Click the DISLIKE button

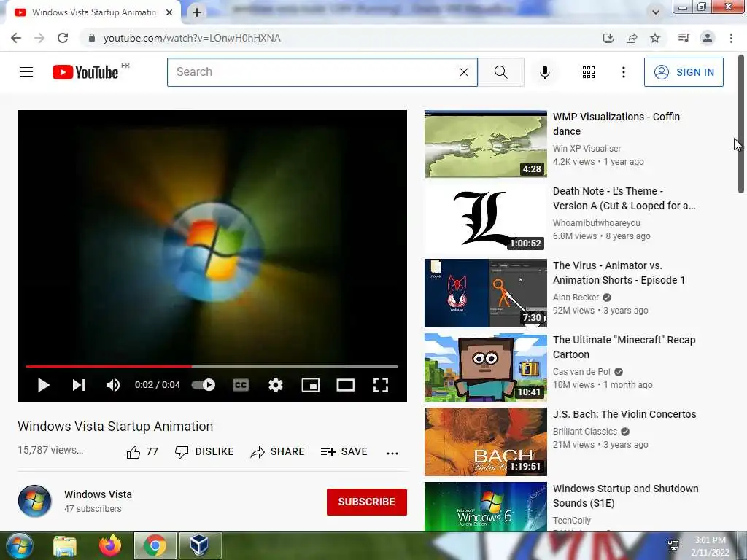(x=204, y=451)
